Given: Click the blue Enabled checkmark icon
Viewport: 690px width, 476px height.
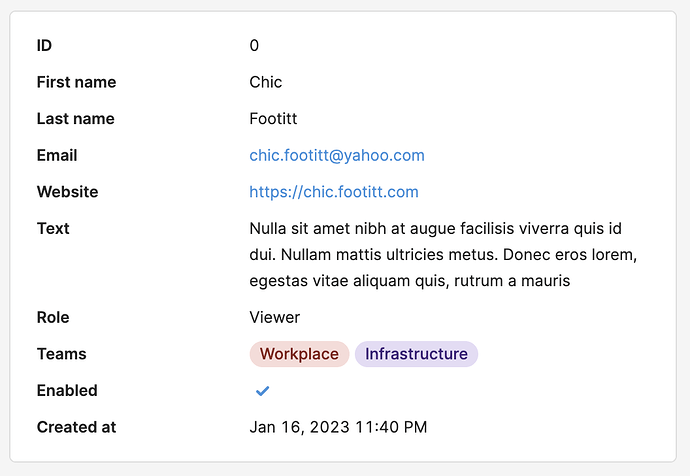Looking at the screenshot, I should [262, 391].
